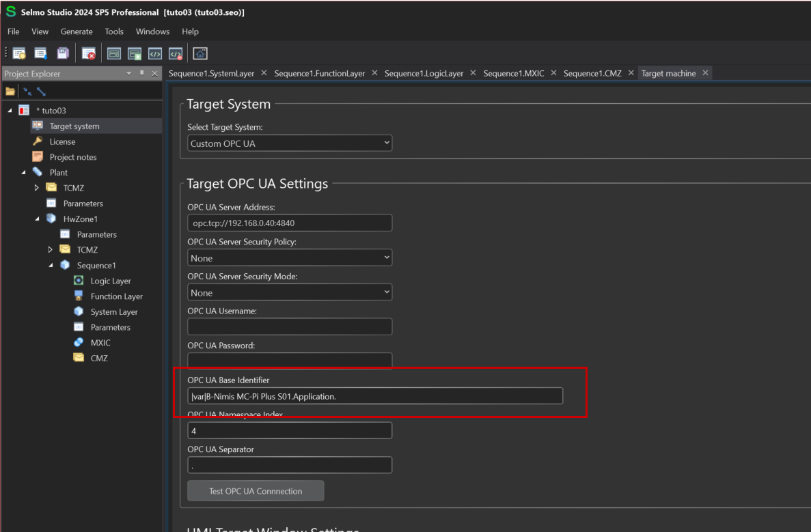Open the Tools menu
This screenshot has width=811, height=532.
[x=114, y=31]
